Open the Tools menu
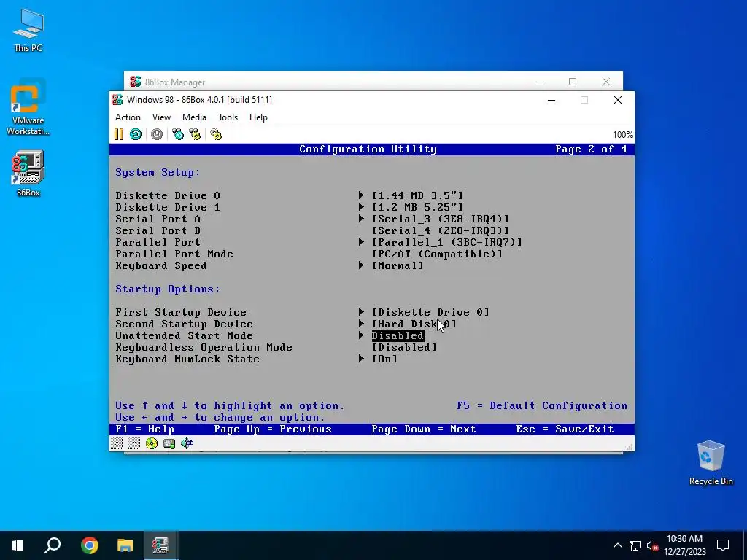 pyautogui.click(x=228, y=117)
